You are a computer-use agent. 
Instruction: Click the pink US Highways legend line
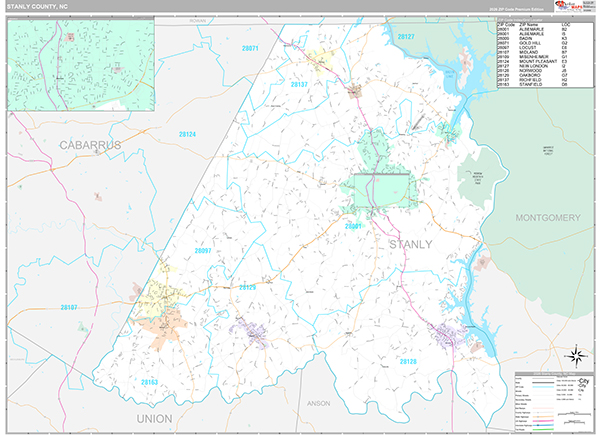[543, 421]
